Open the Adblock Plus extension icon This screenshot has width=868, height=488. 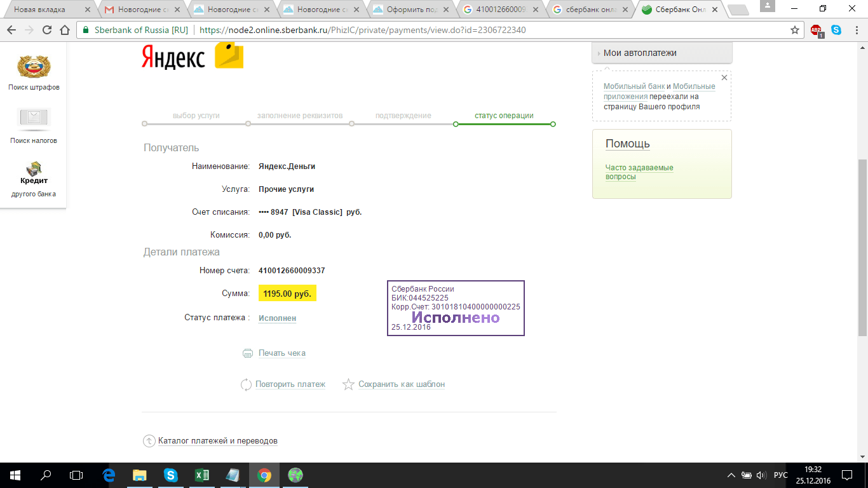point(816,30)
